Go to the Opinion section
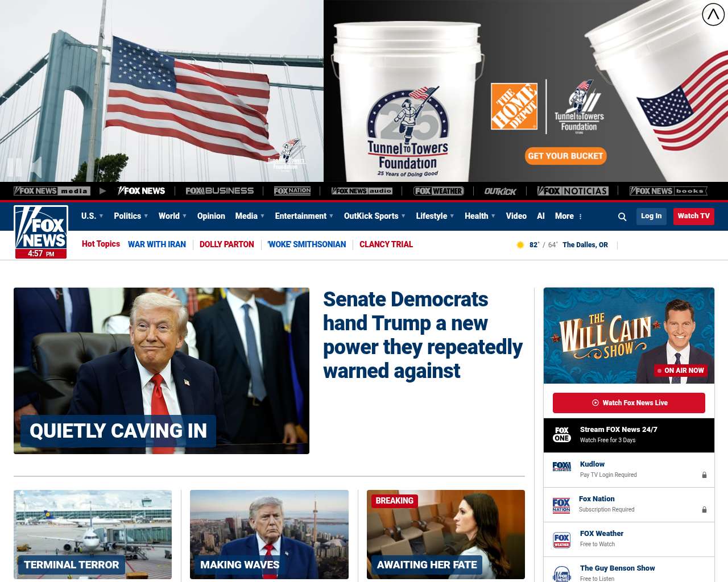 point(211,216)
